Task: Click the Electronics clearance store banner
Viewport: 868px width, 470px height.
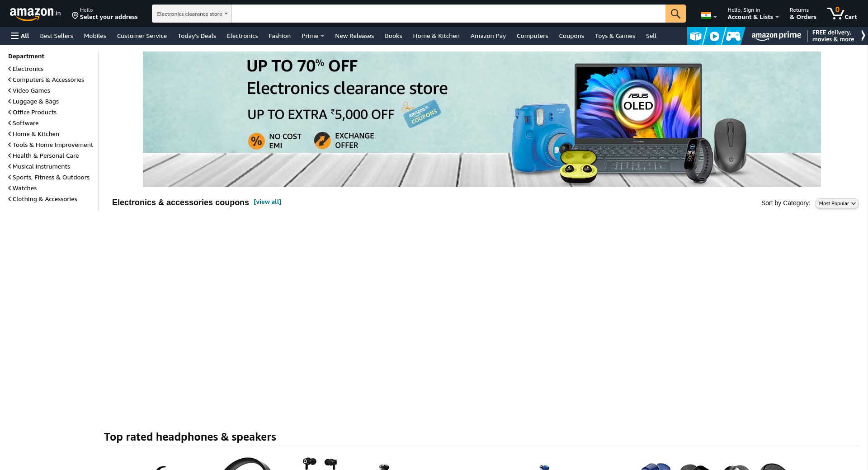Action: click(482, 119)
